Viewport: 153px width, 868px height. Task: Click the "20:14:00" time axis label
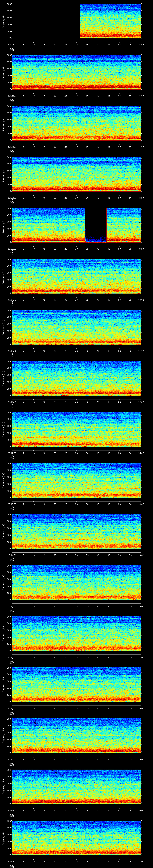[12, 555]
